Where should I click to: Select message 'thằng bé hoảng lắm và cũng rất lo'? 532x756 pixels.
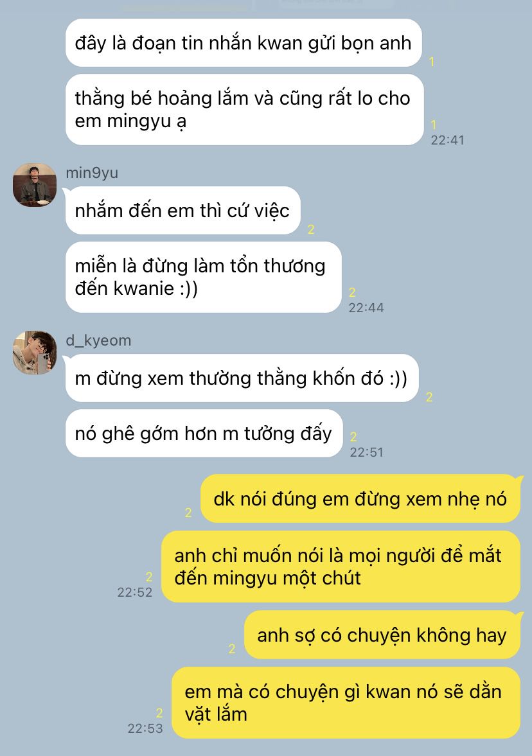pyautogui.click(x=245, y=109)
